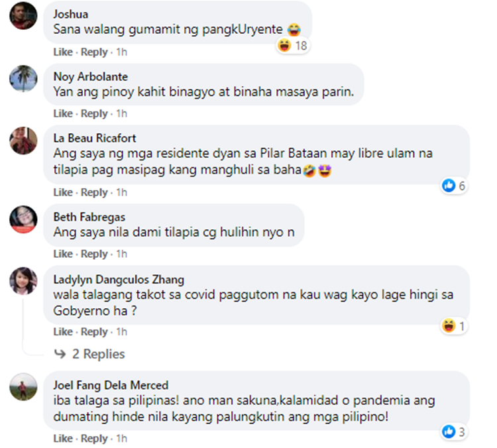The height and width of the screenshot is (448, 497).
Task: Like Joshua's comment
Action: coord(63,52)
